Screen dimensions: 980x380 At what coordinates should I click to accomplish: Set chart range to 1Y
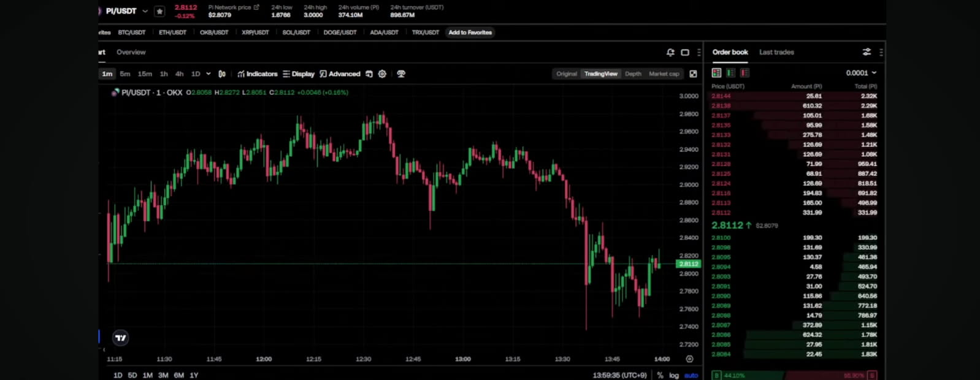click(x=194, y=375)
